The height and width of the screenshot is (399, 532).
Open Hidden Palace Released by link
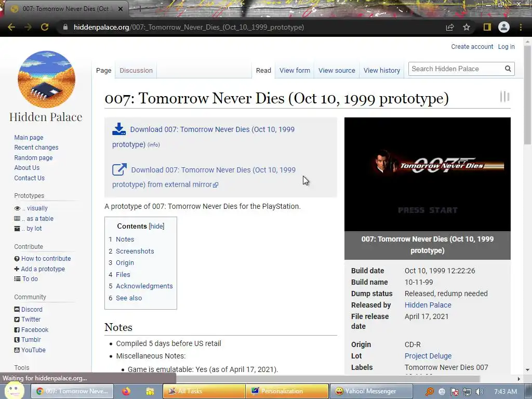click(428, 305)
